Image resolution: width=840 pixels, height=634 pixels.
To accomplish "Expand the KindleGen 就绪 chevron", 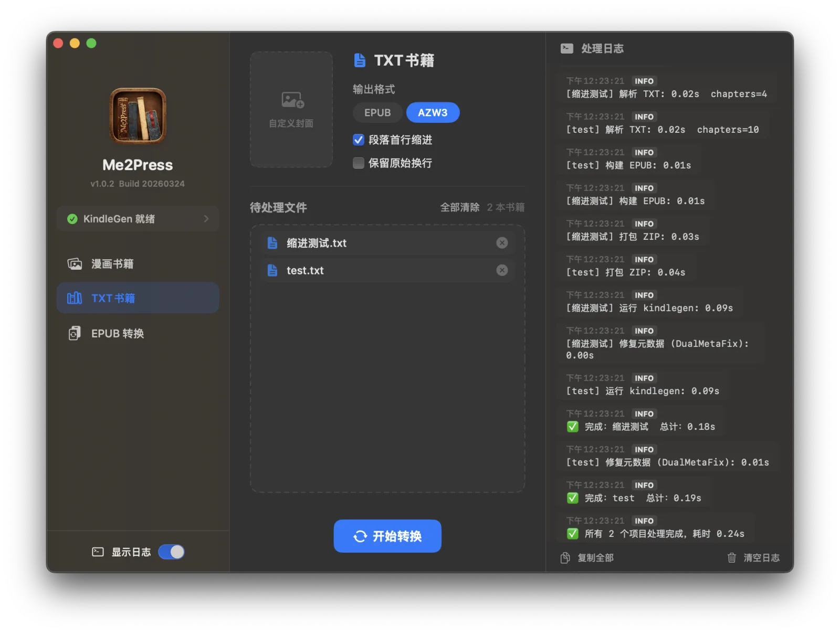I will click(206, 219).
